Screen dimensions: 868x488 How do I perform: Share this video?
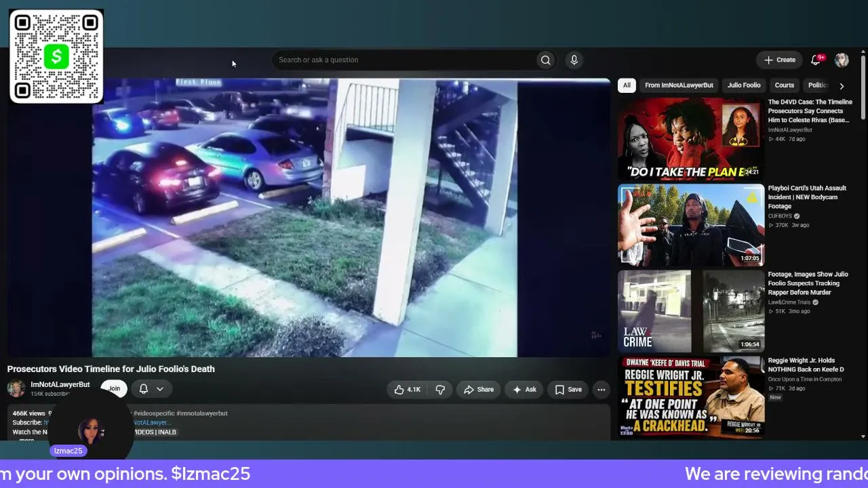click(x=479, y=389)
